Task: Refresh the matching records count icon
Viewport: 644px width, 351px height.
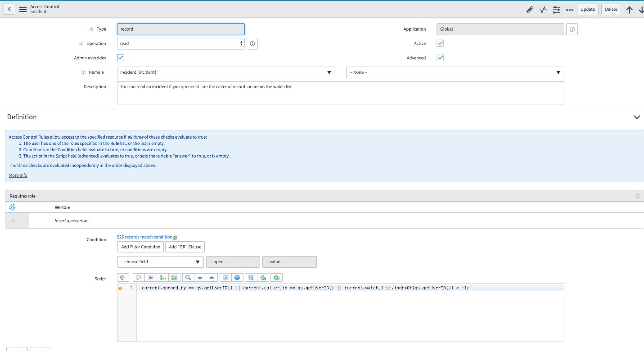Action: 175,238
